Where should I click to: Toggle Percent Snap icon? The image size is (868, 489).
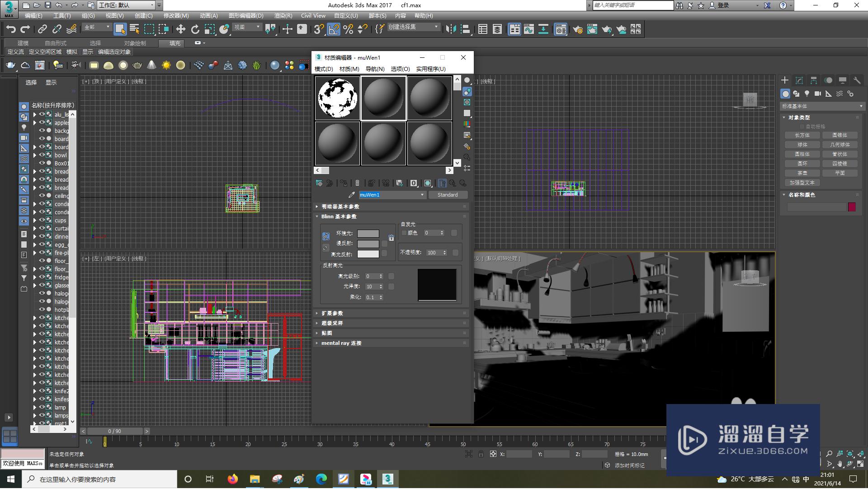[x=348, y=29]
